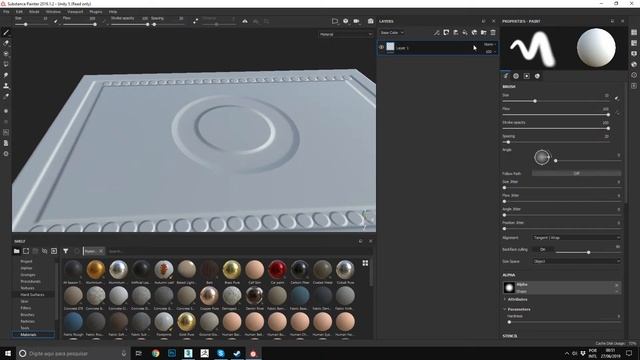Toggle Follow Path Off switch
The image size is (640, 360).
tap(576, 173)
